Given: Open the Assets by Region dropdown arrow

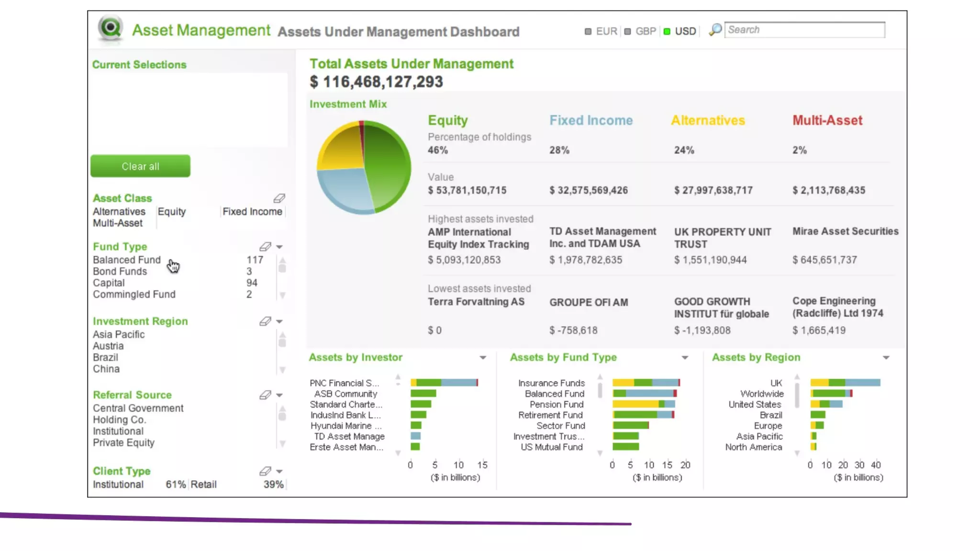Looking at the screenshot, I should point(886,358).
